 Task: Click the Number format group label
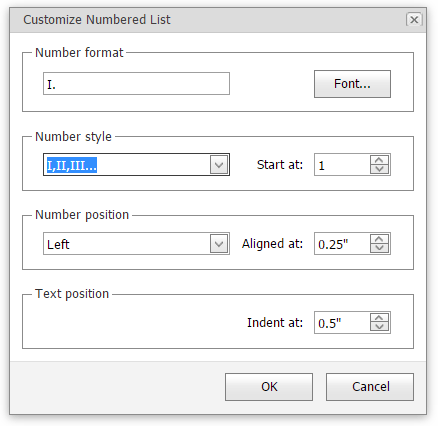click(x=79, y=53)
